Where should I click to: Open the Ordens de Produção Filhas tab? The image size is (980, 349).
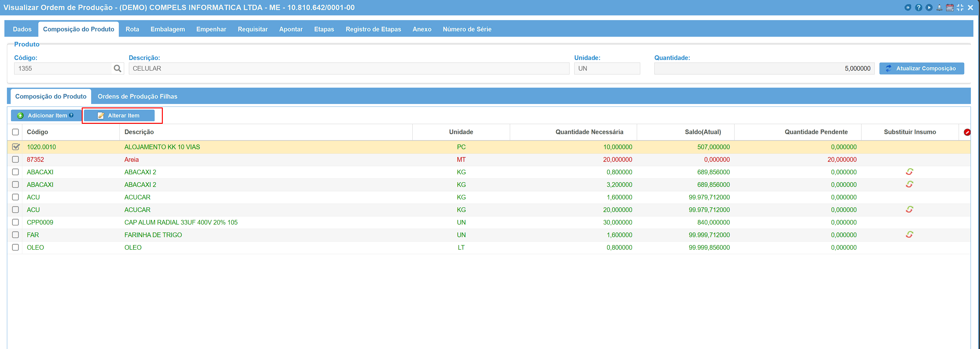137,96
